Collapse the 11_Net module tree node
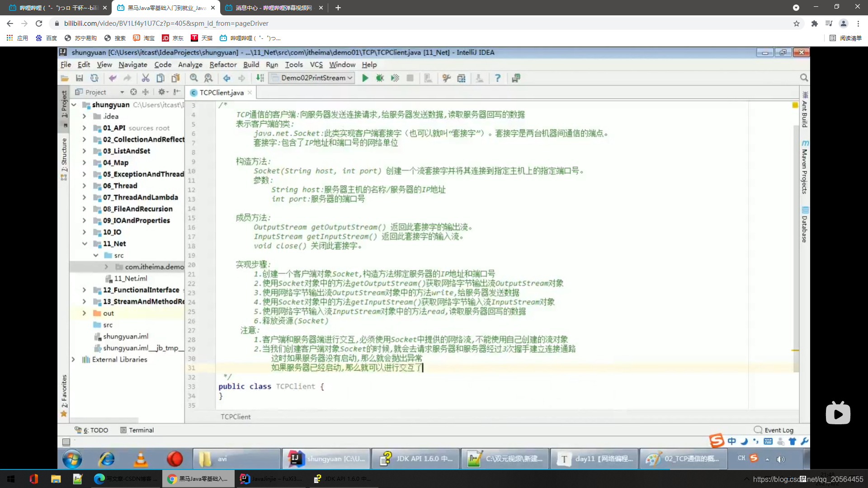The width and height of the screenshot is (868, 488). pos(85,244)
